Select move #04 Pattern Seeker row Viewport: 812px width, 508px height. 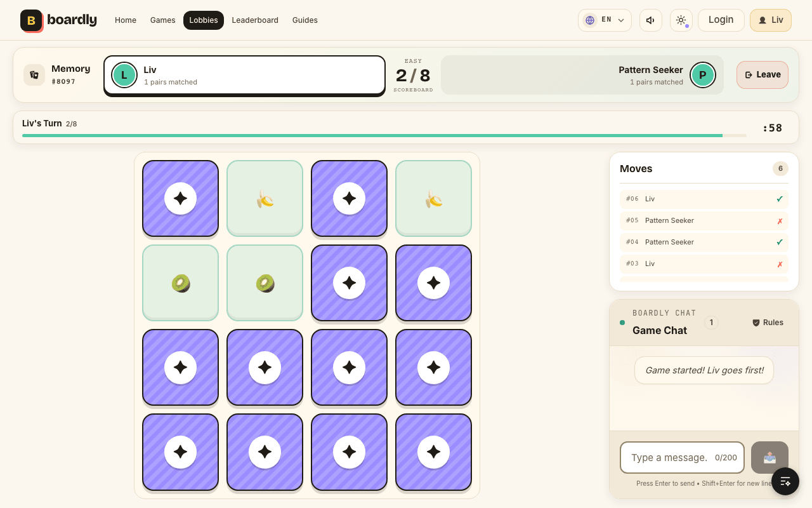[704, 242]
